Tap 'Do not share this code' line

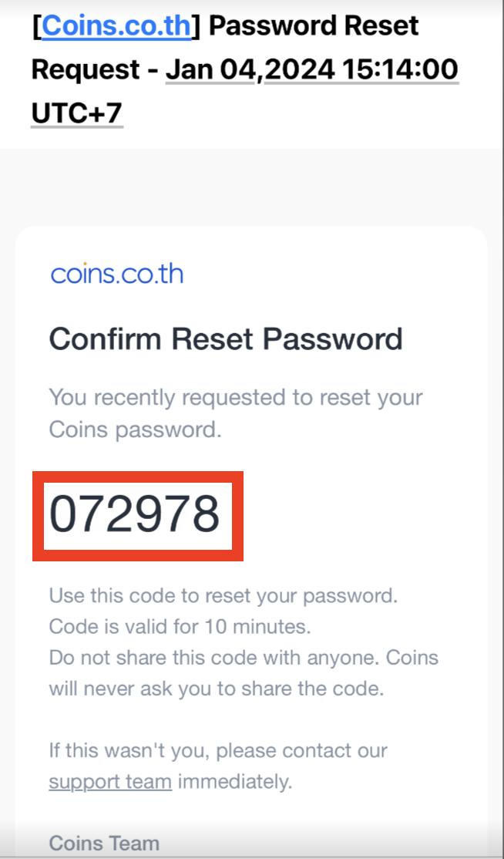244,658
